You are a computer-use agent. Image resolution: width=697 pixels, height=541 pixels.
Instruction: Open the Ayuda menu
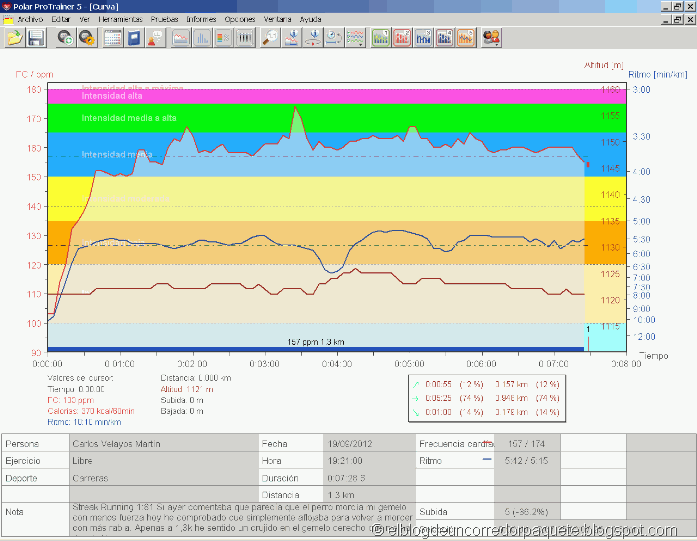pos(310,20)
